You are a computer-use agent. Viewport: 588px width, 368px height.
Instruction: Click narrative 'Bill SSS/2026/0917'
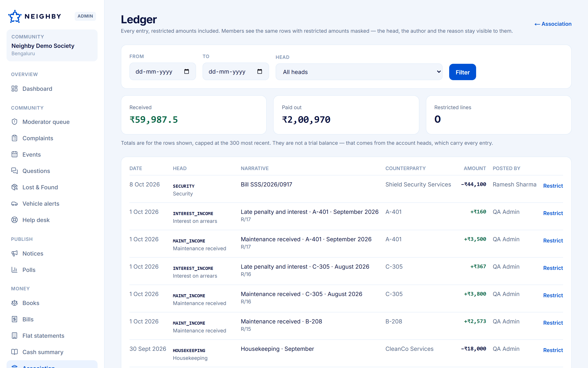pyautogui.click(x=266, y=184)
